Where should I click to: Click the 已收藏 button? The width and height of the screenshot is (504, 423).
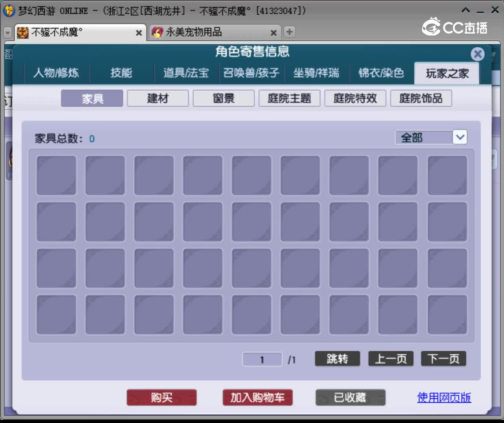(x=350, y=397)
